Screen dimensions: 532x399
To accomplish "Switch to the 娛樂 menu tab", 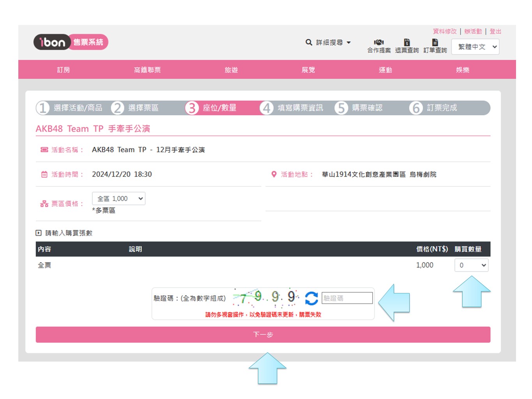I will 463,70.
